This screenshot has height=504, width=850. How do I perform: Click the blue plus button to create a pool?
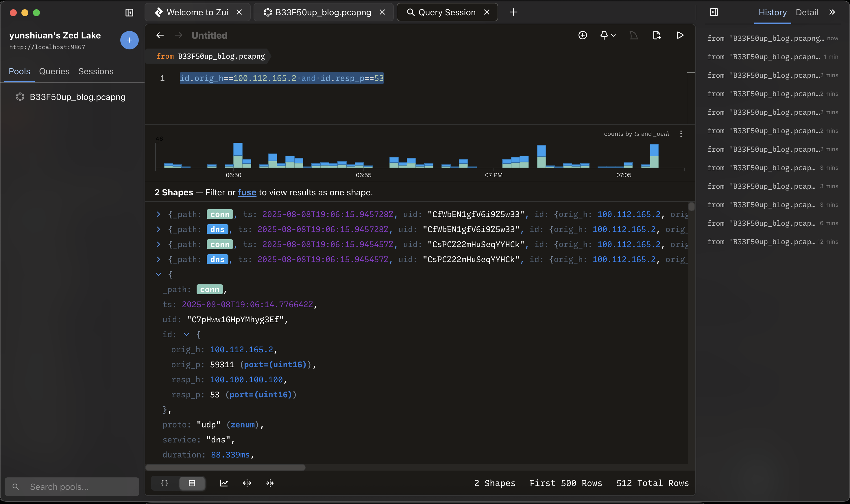(129, 40)
